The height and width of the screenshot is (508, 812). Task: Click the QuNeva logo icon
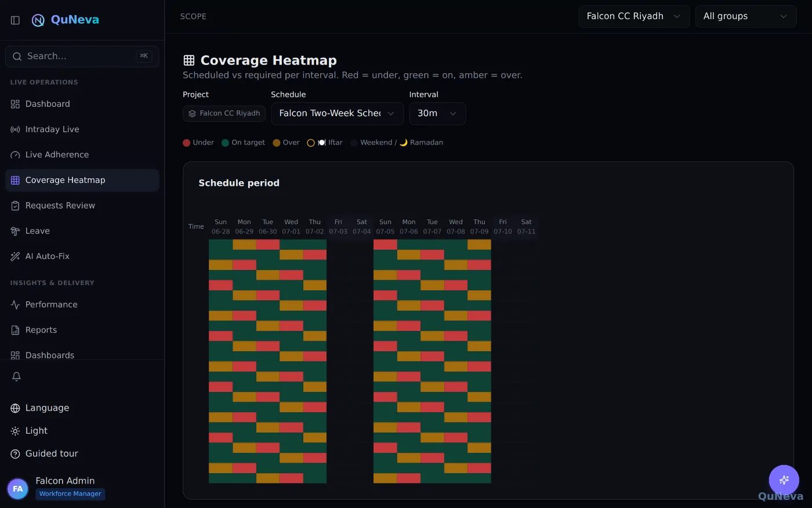pyautogui.click(x=38, y=20)
